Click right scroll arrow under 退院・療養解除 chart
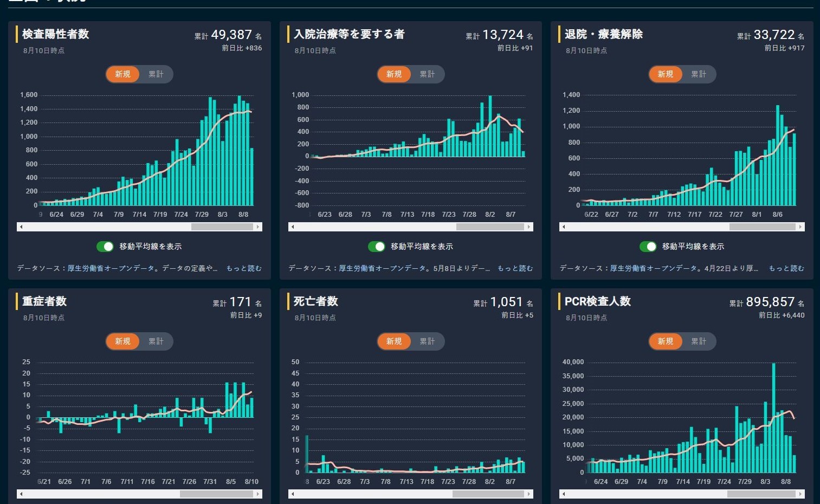 (x=800, y=227)
